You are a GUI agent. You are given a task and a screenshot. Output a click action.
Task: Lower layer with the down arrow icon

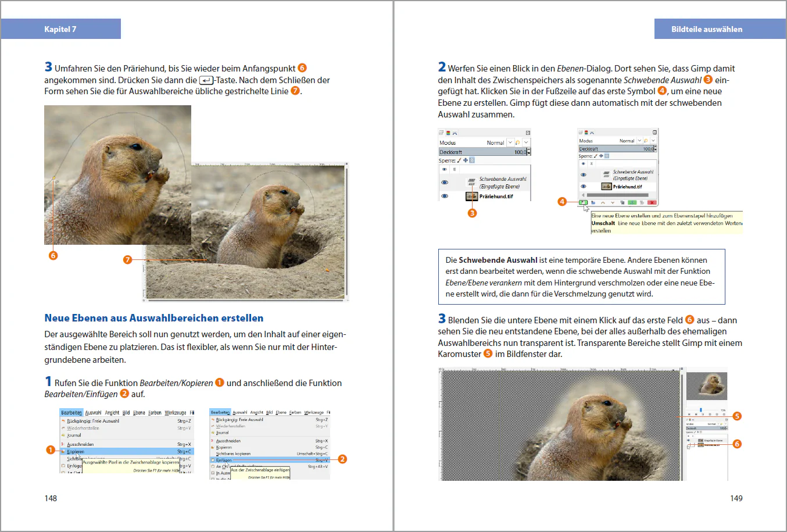point(613,202)
